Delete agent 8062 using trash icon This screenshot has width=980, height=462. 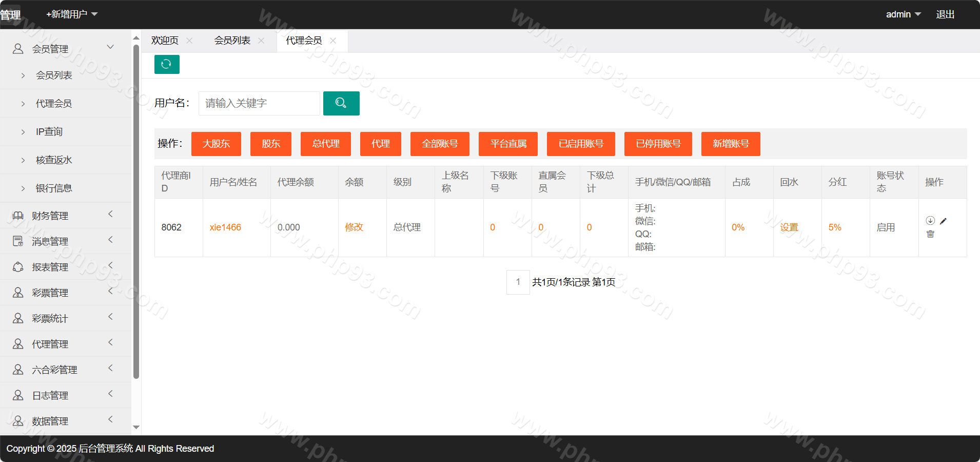[x=930, y=234]
